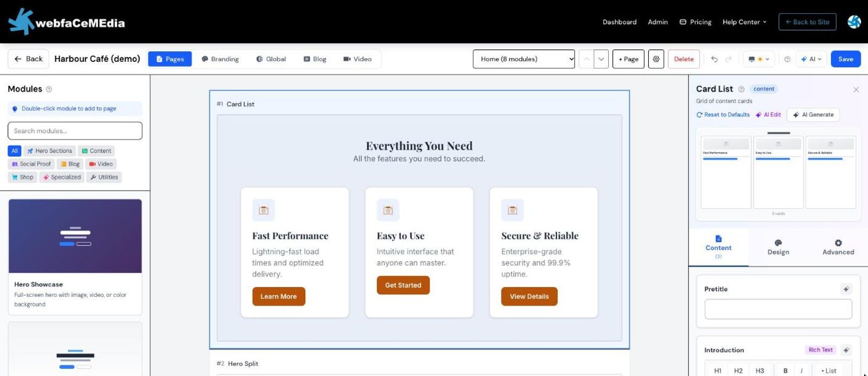Image resolution: width=868 pixels, height=376 pixels.
Task: Apply H2 heading format
Action: [x=738, y=371]
